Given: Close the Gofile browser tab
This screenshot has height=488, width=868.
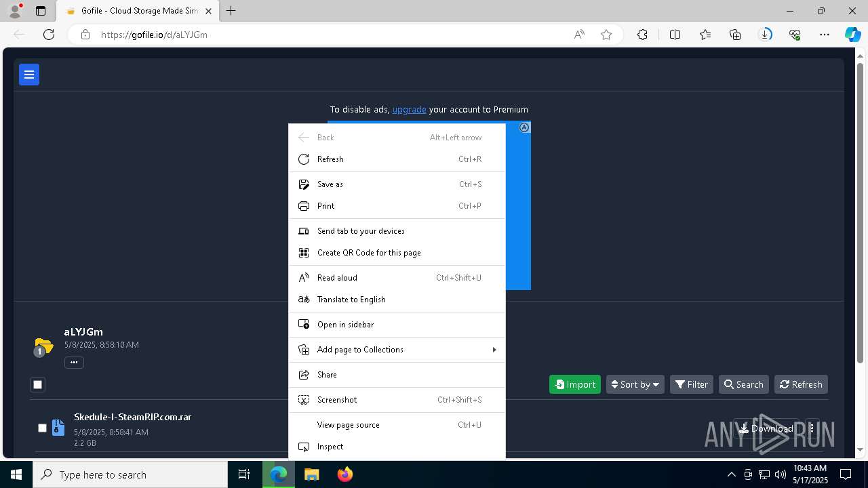Looking at the screenshot, I should point(208,11).
